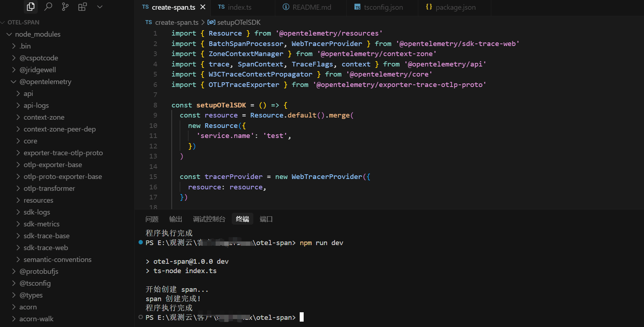This screenshot has height=327, width=644.
Task: Click 'OTLPTraceExporter' import on line 6
Action: [x=244, y=84]
